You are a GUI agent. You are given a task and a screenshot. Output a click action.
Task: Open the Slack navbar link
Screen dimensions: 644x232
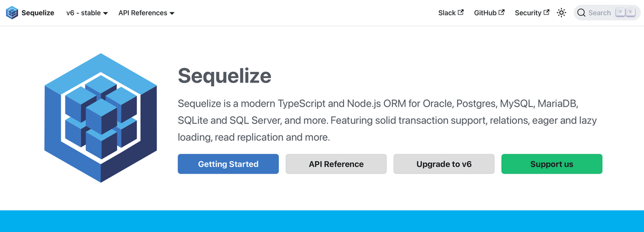click(x=447, y=13)
